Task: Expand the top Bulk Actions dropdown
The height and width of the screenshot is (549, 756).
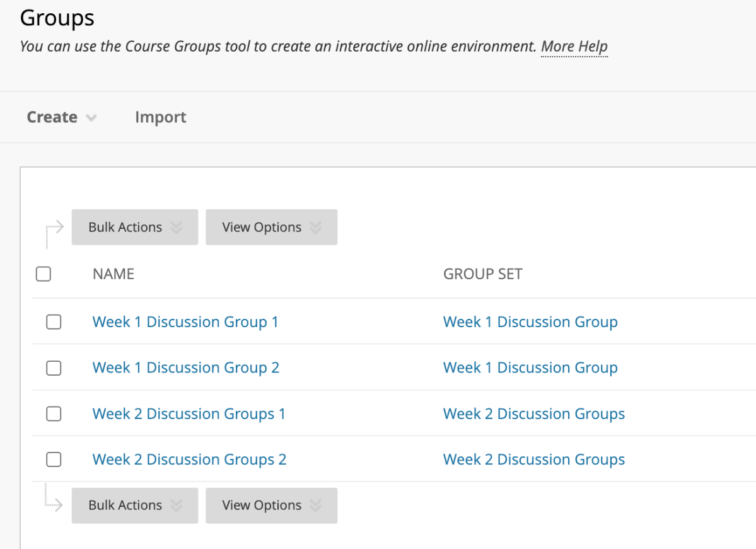Action: pos(134,228)
